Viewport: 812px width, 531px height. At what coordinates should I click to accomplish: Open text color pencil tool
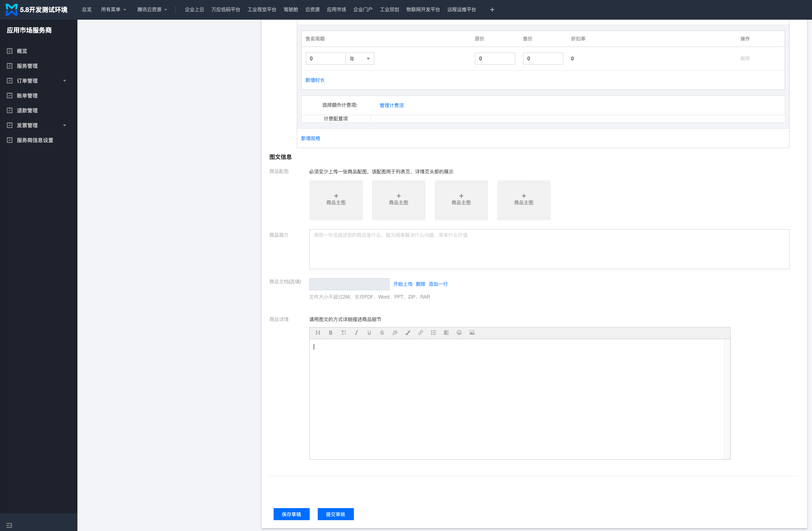(395, 333)
